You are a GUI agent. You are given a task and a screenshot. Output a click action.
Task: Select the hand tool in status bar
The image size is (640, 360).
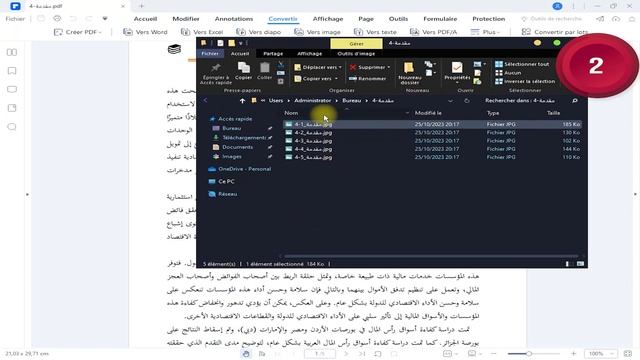(x=246, y=353)
